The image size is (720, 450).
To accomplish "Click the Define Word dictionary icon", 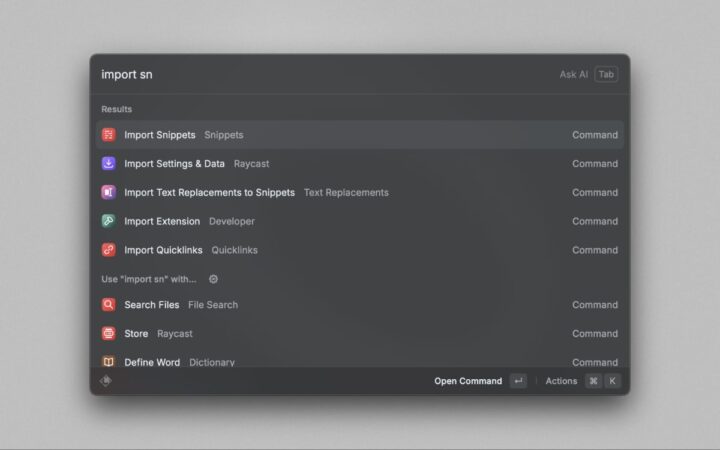I will 108,362.
